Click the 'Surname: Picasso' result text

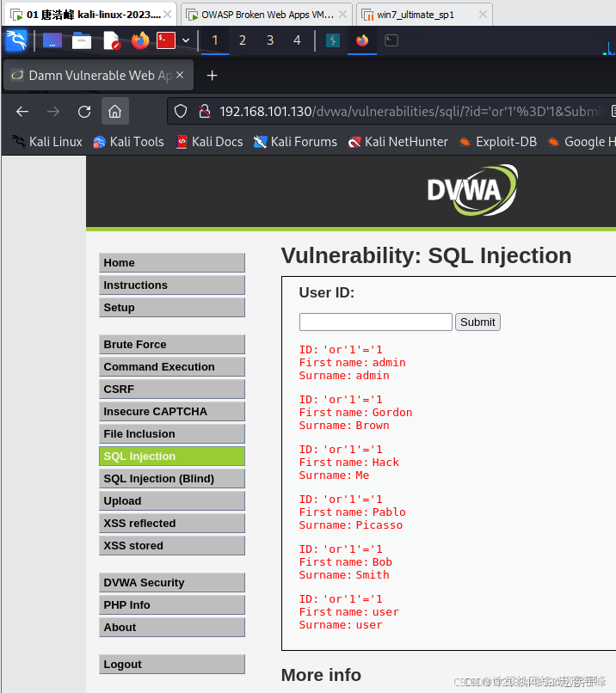click(351, 525)
